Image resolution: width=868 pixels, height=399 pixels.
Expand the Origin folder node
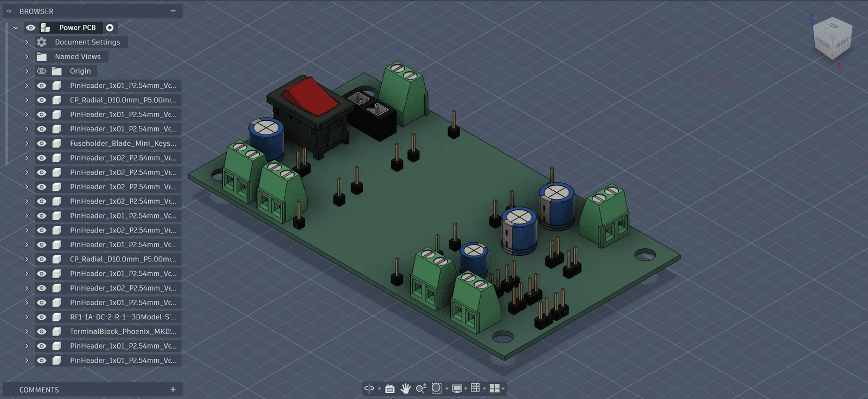click(26, 71)
